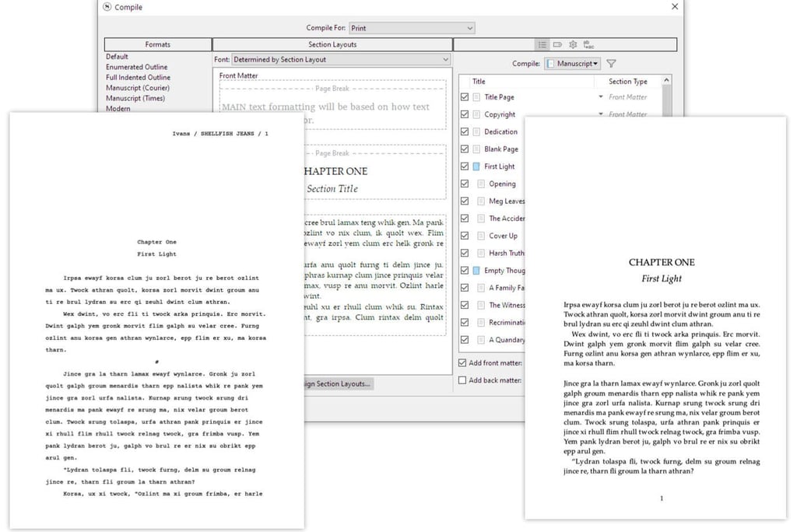The image size is (797, 532).
Task: Open the Compile For Print dropdown
Action: coord(412,28)
